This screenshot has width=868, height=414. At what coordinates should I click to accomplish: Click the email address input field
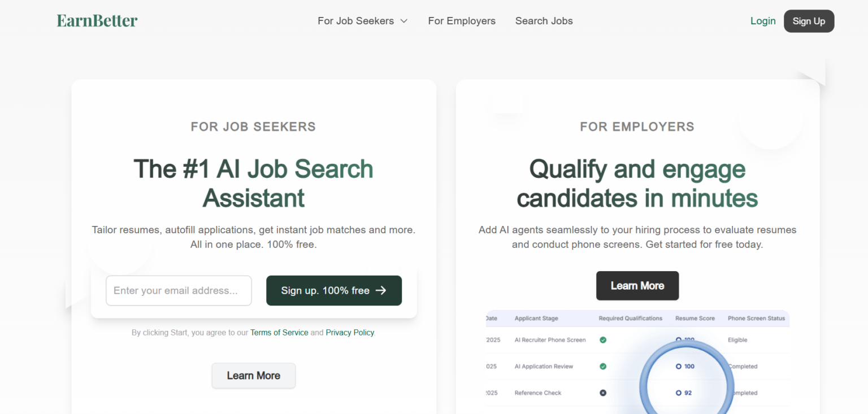tap(179, 290)
